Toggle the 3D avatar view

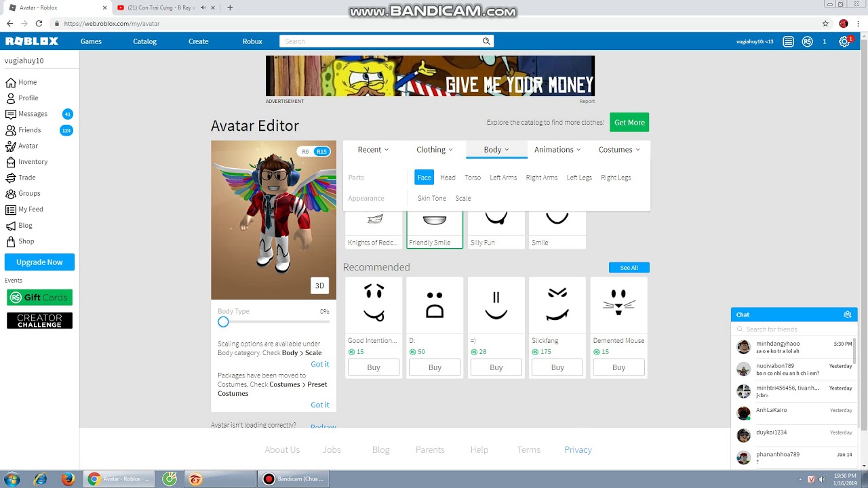click(x=319, y=286)
